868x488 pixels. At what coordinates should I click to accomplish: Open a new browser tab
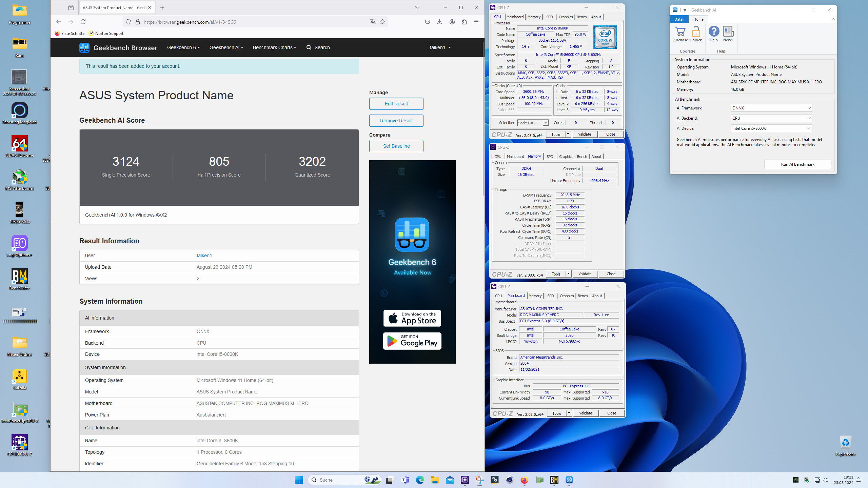162,7
